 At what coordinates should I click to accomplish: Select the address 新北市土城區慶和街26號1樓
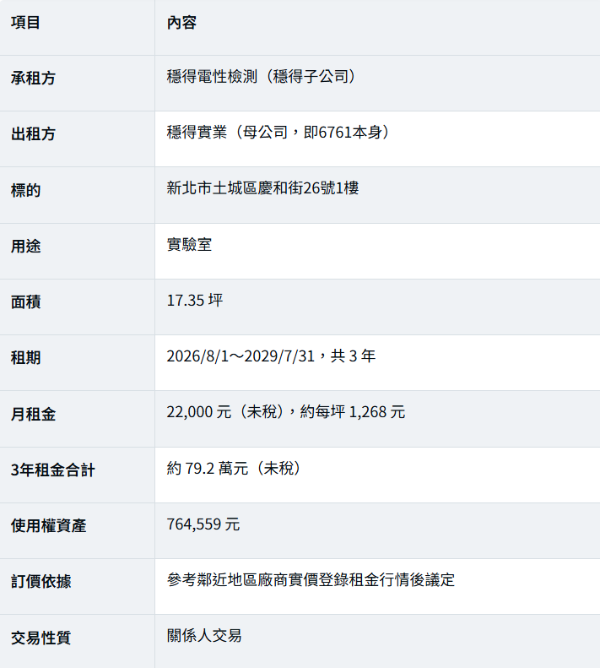coord(263,188)
